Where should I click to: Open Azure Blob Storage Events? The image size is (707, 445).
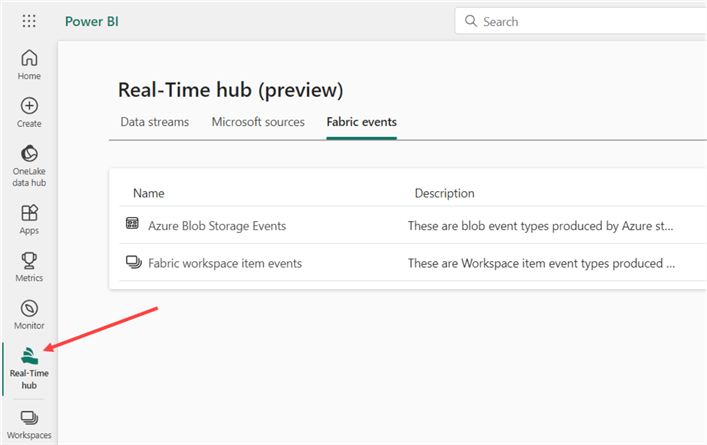pyautogui.click(x=217, y=225)
